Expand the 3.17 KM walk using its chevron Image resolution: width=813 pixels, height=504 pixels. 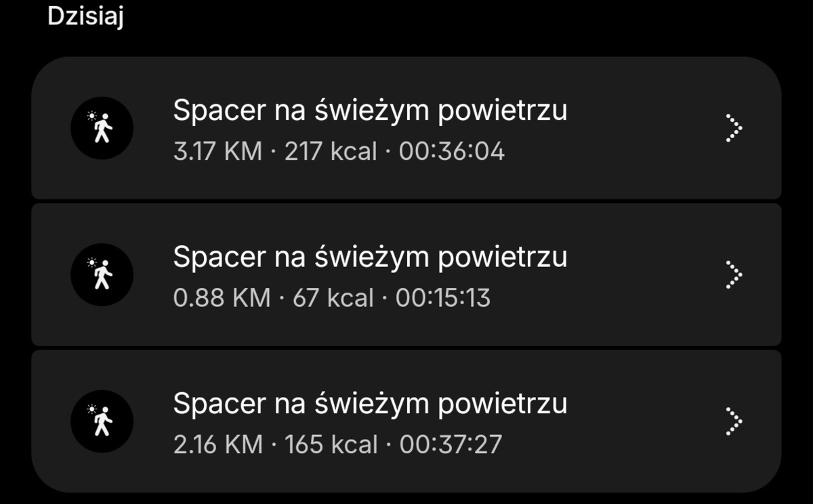[x=733, y=128]
